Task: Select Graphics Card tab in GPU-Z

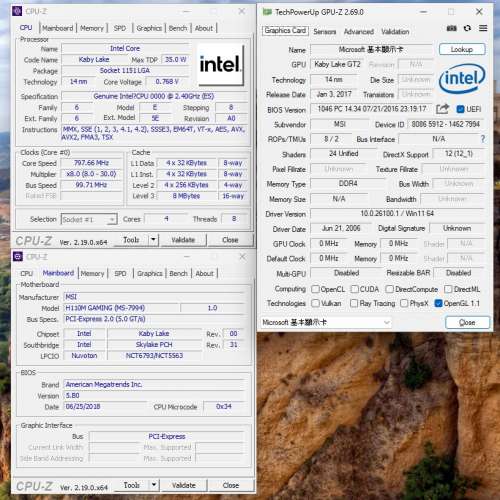Action: 285,31
